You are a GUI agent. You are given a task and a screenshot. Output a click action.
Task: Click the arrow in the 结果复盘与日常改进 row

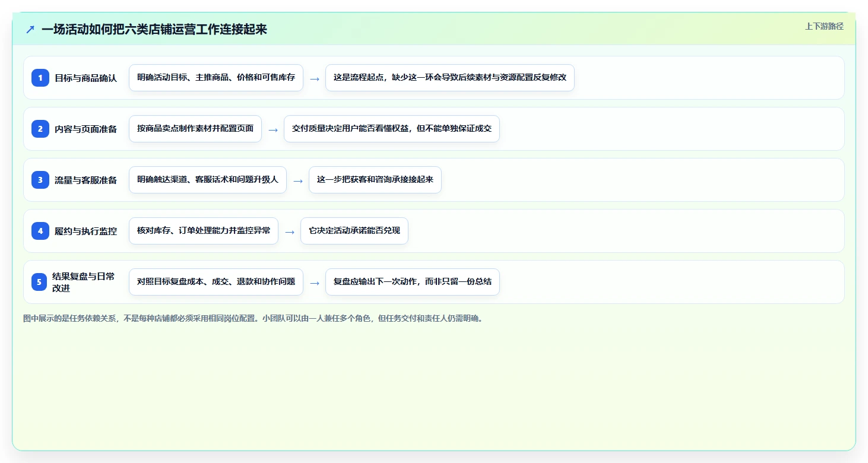(x=315, y=283)
